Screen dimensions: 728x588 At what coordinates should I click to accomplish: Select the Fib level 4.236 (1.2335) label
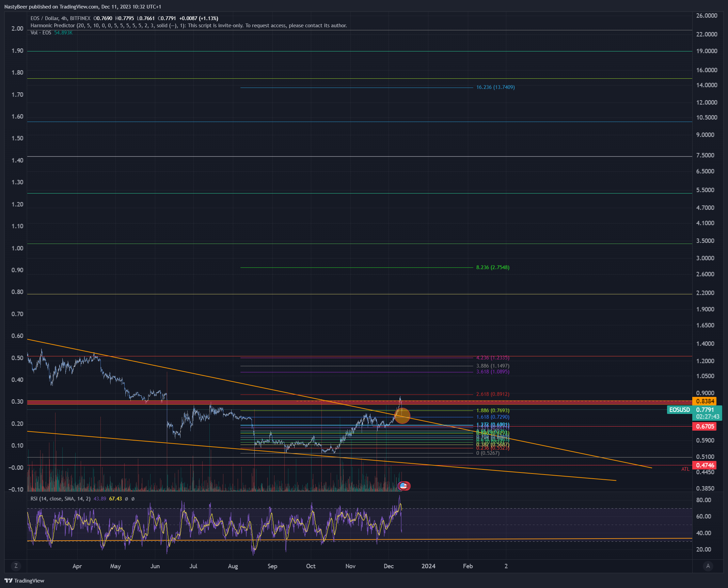point(493,358)
